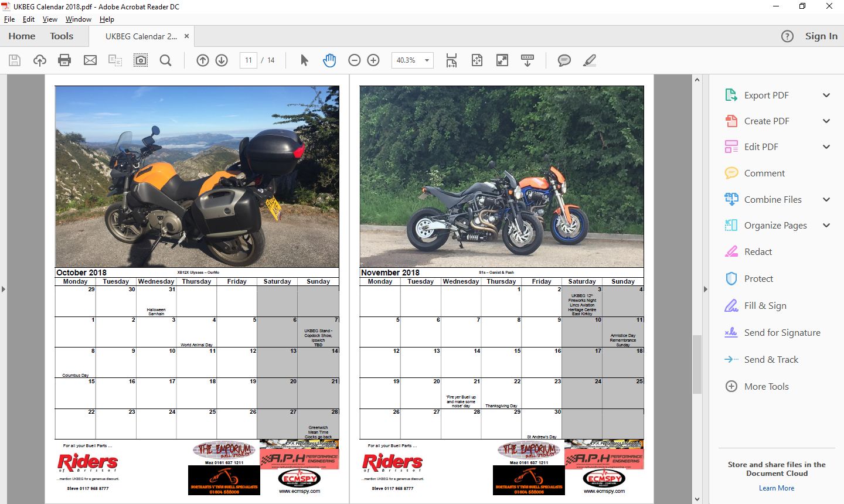Click the Sign In button

[821, 36]
